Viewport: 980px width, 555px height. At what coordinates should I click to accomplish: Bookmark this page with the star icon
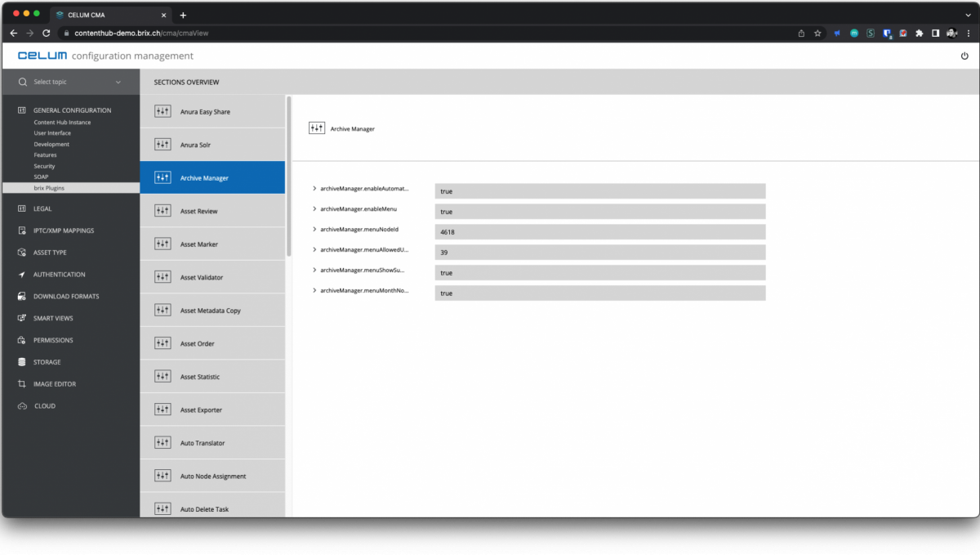coord(817,34)
